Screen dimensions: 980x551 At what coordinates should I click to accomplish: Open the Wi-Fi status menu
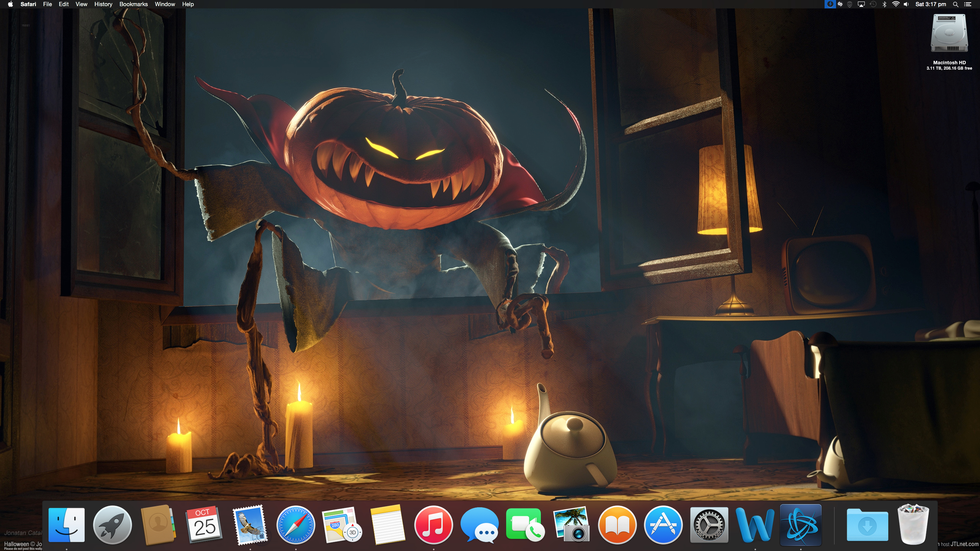click(x=895, y=4)
